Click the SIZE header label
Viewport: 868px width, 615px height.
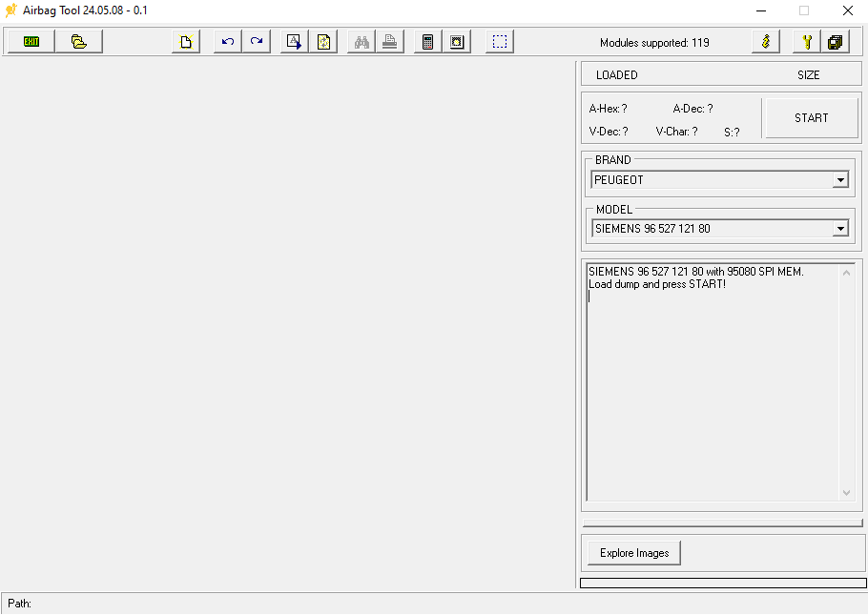point(808,75)
